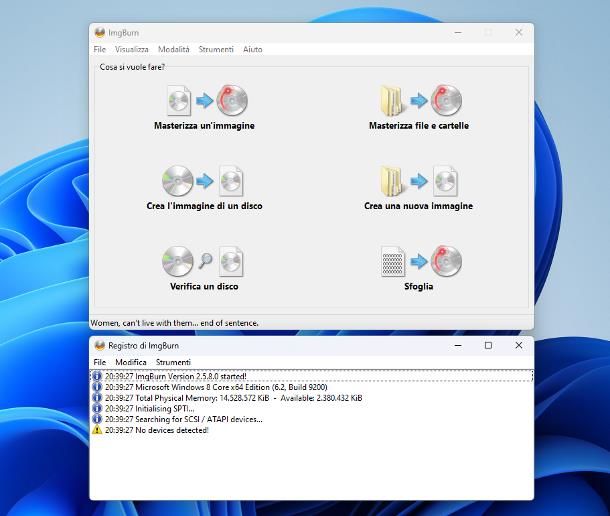This screenshot has height=516, width=610.
Task: Open Aiuto menu
Action: [252, 49]
